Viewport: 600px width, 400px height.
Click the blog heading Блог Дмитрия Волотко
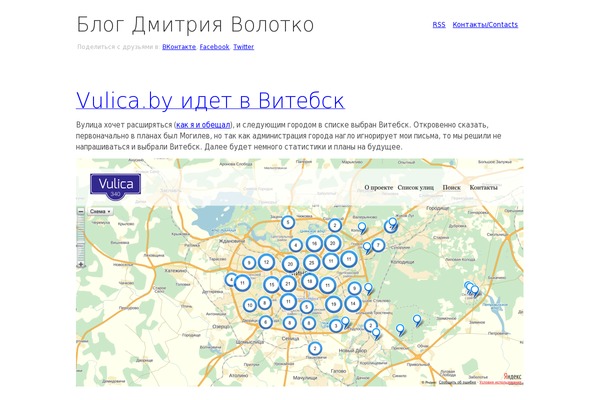point(195,25)
